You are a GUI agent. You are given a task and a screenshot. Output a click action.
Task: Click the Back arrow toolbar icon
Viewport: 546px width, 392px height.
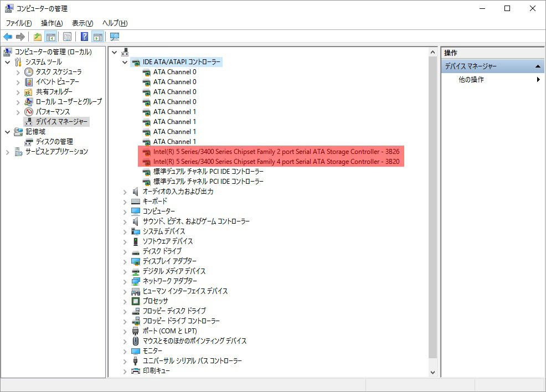[x=8, y=37]
